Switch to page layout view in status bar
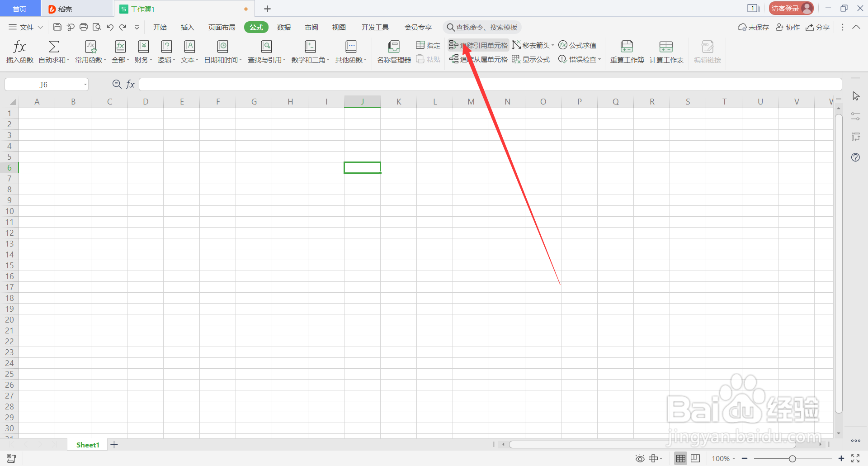Screen dimensions: 868x466 695,458
